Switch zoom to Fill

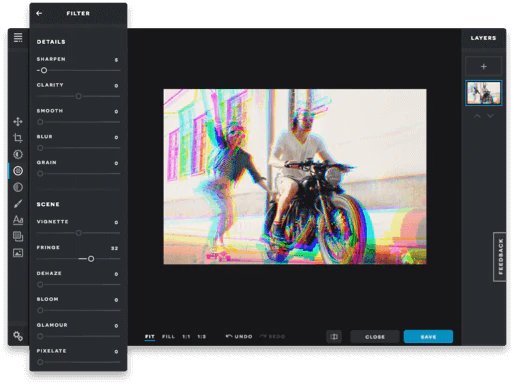[x=168, y=337]
